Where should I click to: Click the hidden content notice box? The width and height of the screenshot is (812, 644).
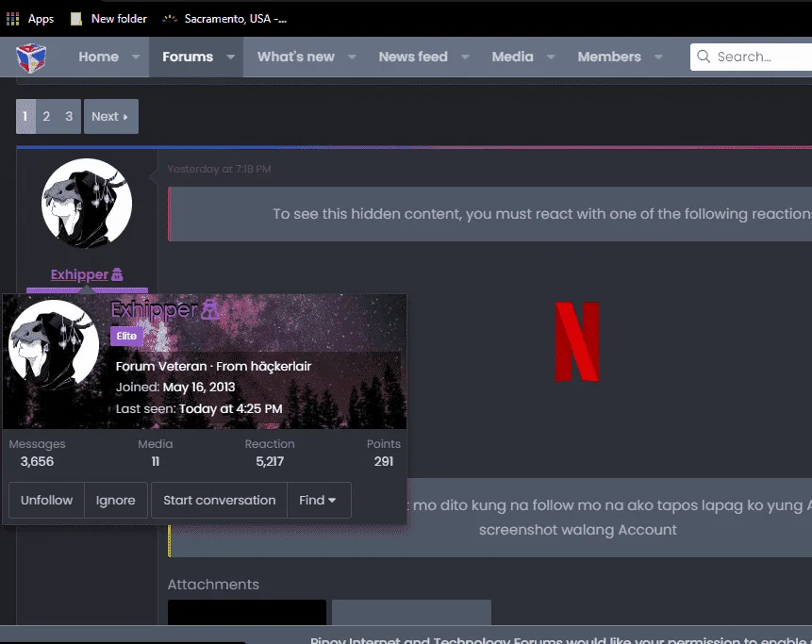click(x=489, y=214)
